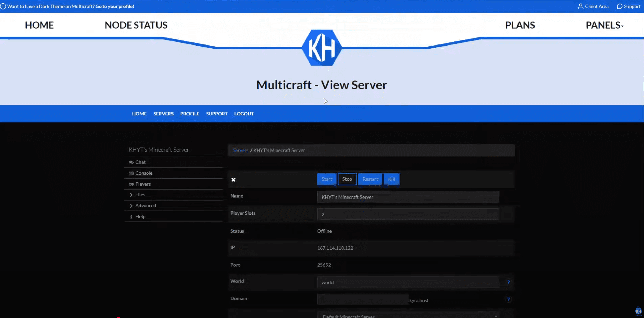Viewport: 644px width, 318px height.
Task: Click the .kyra.host domain suffix
Action: 418,300
